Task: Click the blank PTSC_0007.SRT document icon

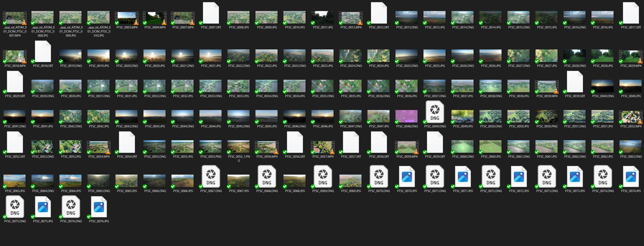Action: coord(211,13)
